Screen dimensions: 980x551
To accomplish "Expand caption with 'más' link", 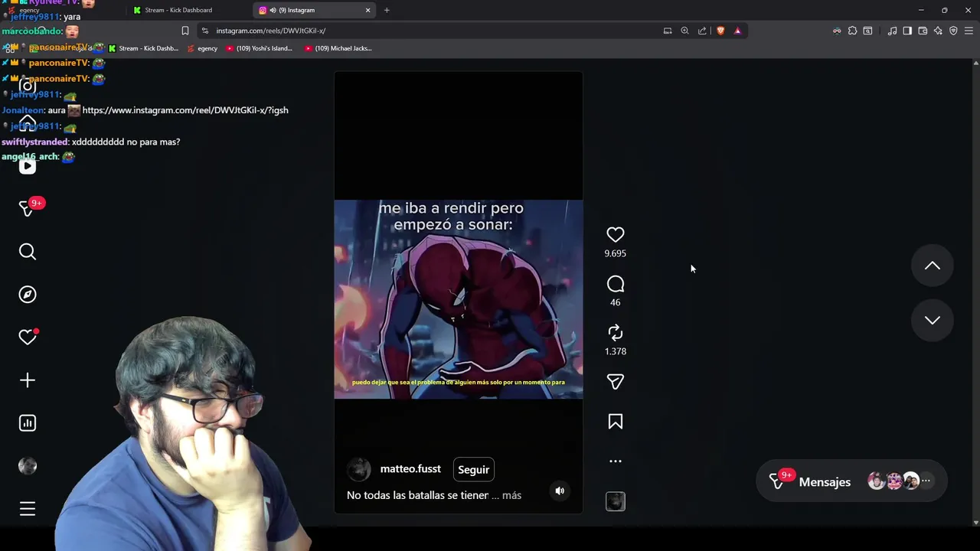I will click(x=511, y=495).
